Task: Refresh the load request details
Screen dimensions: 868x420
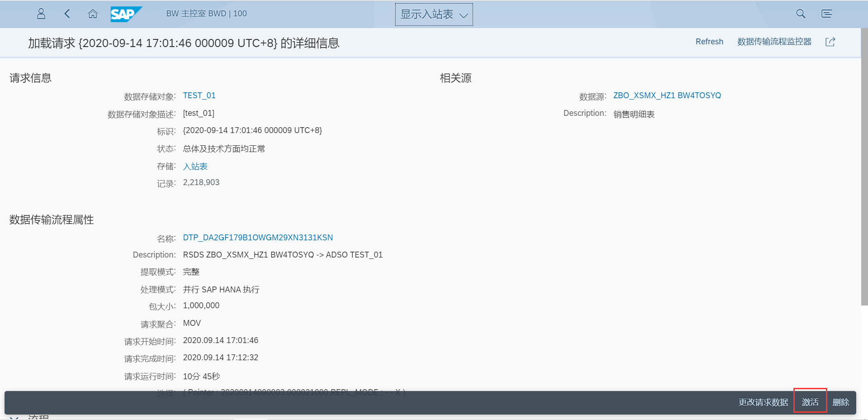Action: (x=709, y=42)
